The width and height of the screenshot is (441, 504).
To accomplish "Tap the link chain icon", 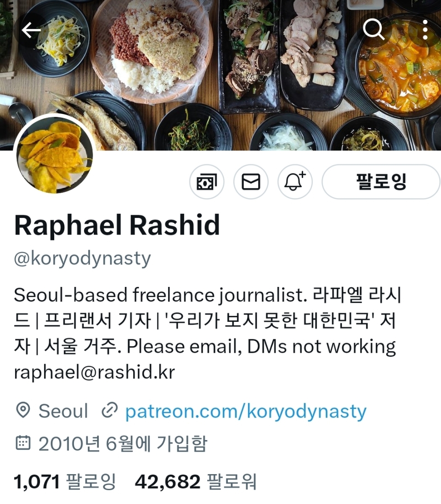I will [109, 410].
